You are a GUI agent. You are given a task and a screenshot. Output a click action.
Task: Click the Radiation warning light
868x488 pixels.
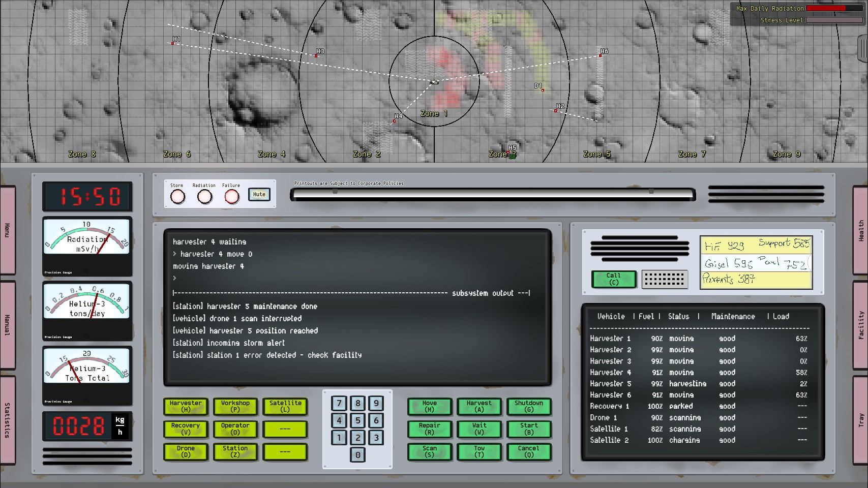tap(204, 196)
